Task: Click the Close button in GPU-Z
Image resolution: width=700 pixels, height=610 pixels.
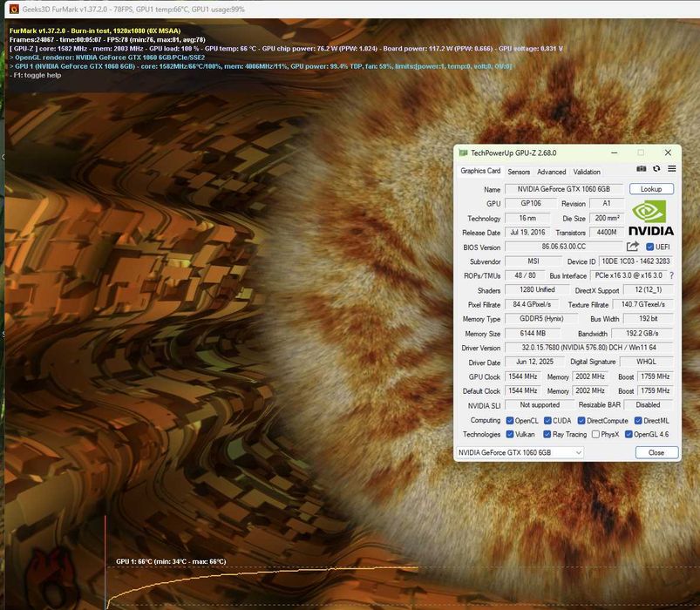Action: (x=656, y=452)
